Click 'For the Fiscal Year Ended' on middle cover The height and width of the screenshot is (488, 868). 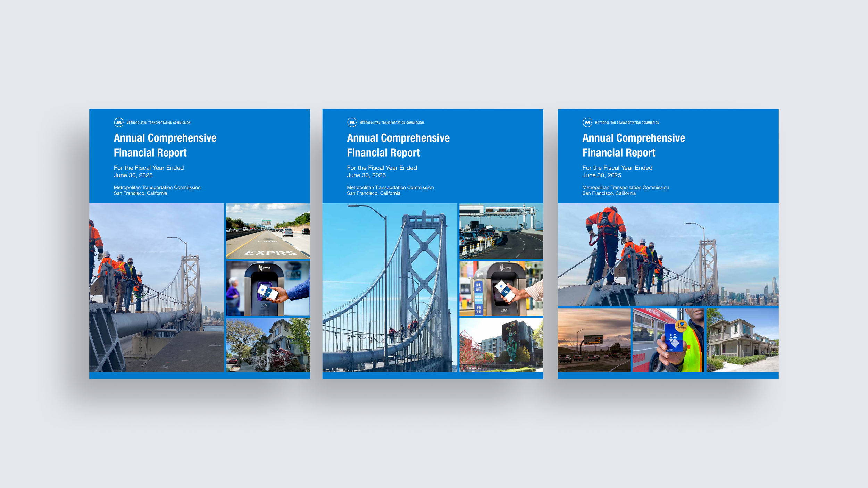pos(382,168)
